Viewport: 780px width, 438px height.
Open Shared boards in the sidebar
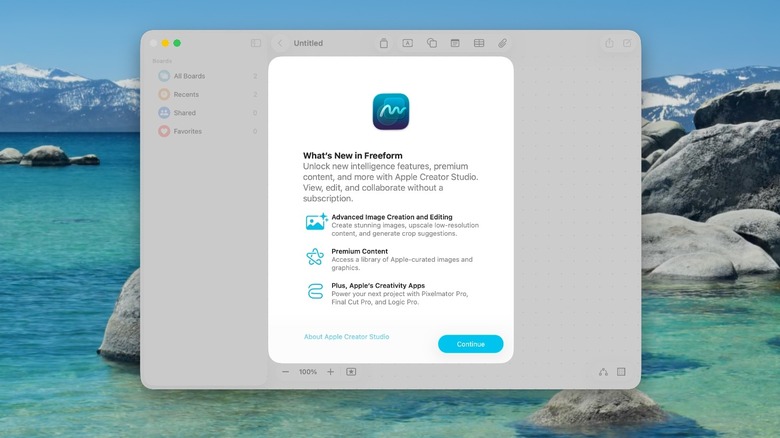pos(207,113)
